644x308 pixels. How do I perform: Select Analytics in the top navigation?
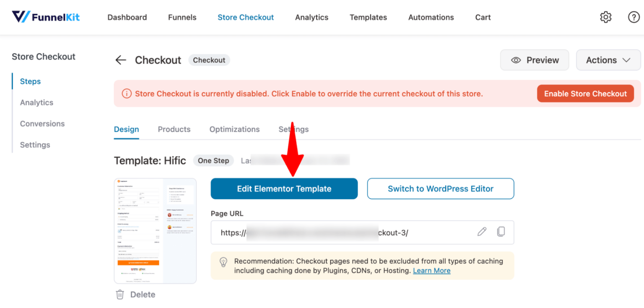[312, 17]
